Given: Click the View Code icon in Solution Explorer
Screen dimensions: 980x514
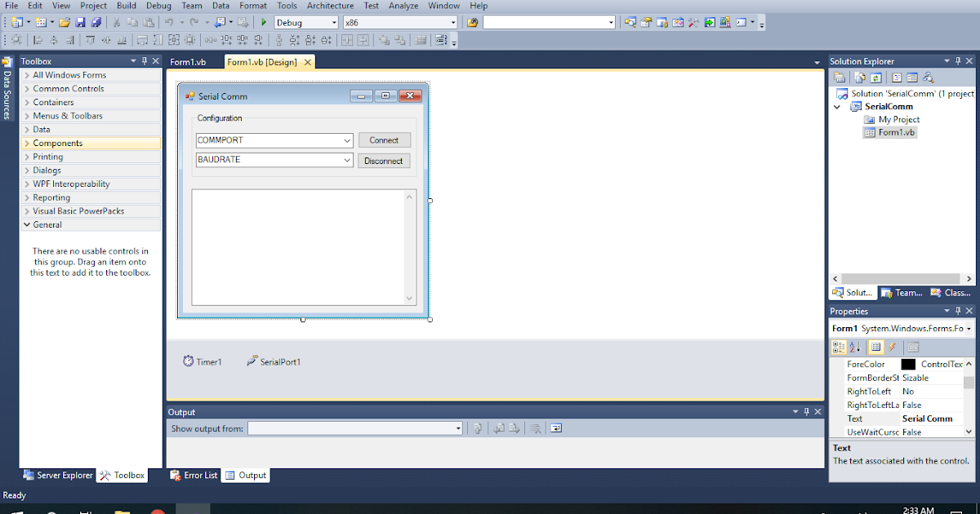Looking at the screenshot, I should point(897,78).
